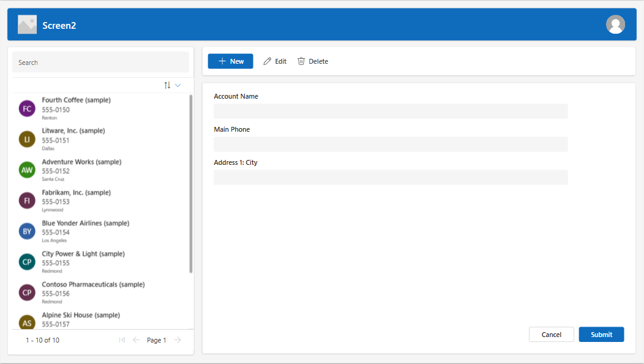The width and height of the screenshot is (644, 364).
Task: Click the account list vertical scrollbar
Action: click(x=190, y=183)
